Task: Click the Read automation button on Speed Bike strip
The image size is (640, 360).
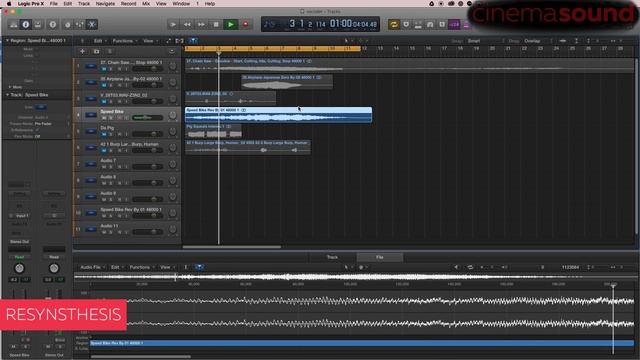Action: [x=19, y=257]
